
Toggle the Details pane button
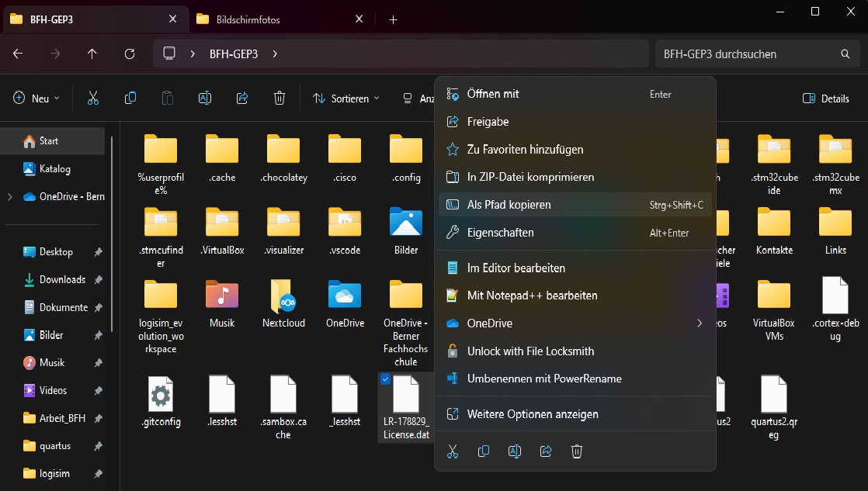[825, 99]
